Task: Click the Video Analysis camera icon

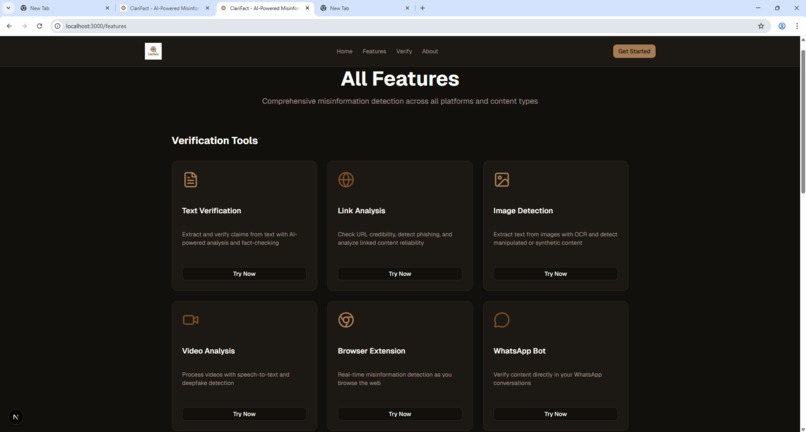Action: [191, 320]
